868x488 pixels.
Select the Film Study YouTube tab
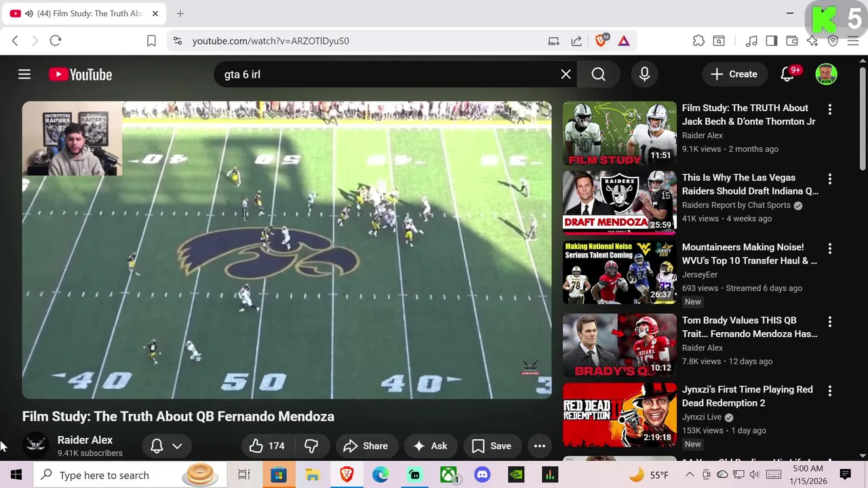(85, 14)
